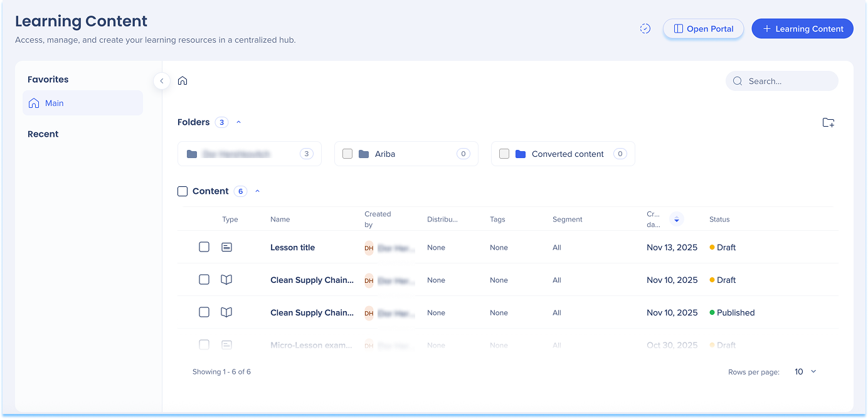The width and height of the screenshot is (868, 419).
Task: Tick the select-all Content checkbox
Action: click(x=183, y=191)
